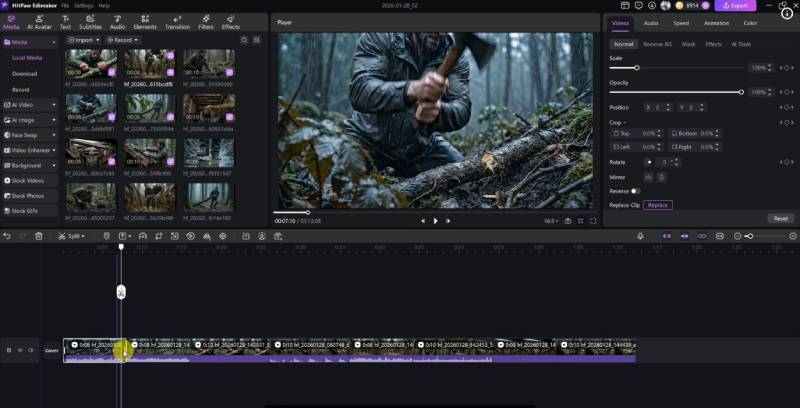The height and width of the screenshot is (408, 800).
Task: Click the speed gauge icon in timeline toolbar
Action: point(143,236)
